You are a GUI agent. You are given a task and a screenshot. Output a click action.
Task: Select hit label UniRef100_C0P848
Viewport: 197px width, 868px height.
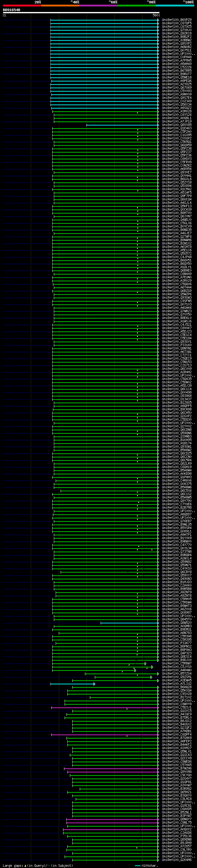[x=177, y=57]
